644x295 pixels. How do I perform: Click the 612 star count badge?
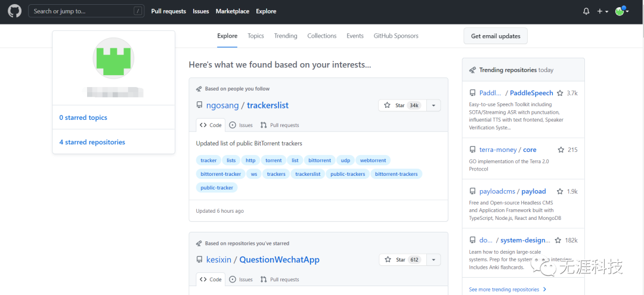[414, 260]
